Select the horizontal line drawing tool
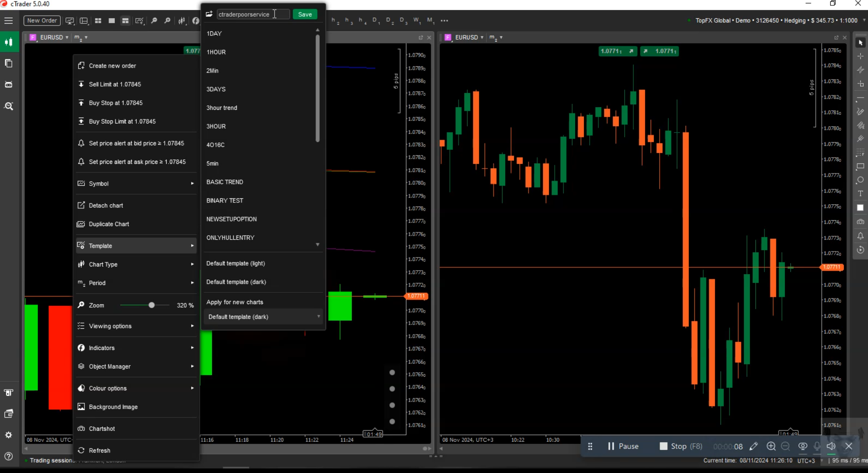 [860, 98]
